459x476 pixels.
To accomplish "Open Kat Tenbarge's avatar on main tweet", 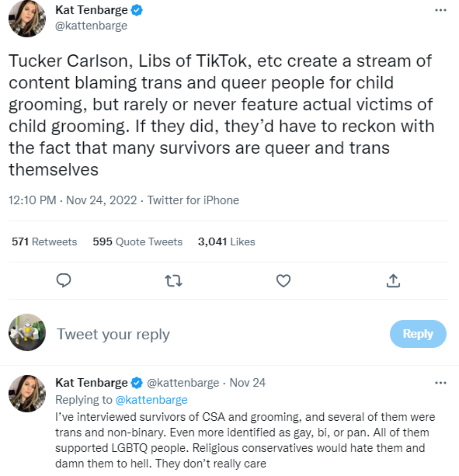I will tap(27, 19).
